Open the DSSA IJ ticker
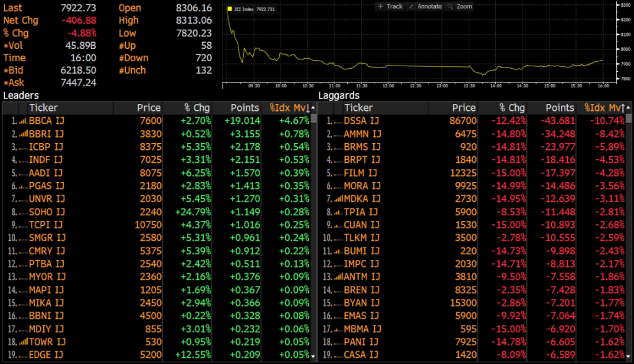Viewport: 634px width, 364px height. (362, 121)
